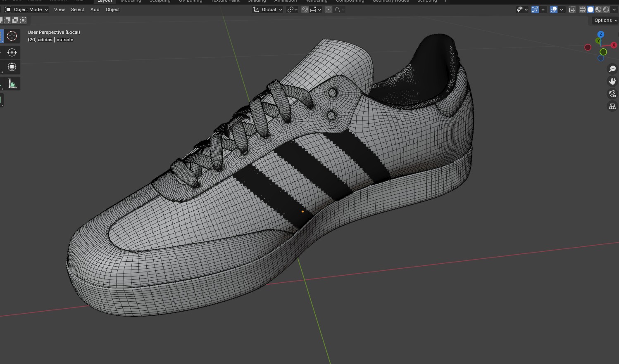Toggle viewport overlays
The width and height of the screenshot is (619, 364).
[554, 9]
